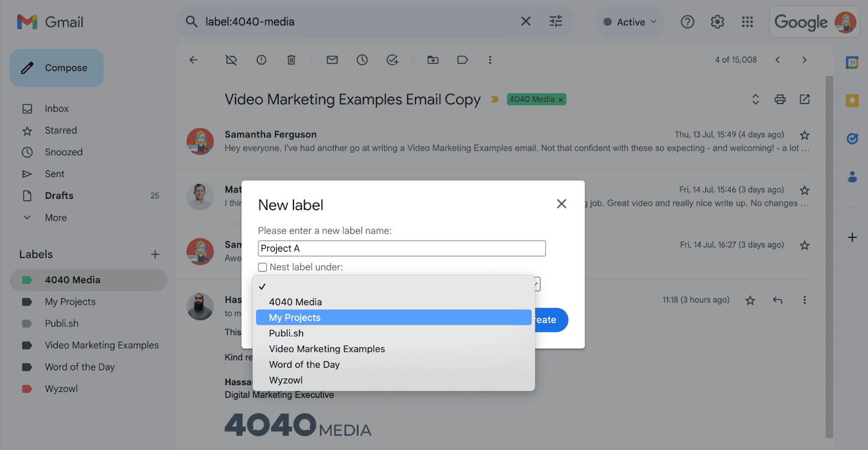Image resolution: width=868 pixels, height=450 pixels.
Task: Open the Google apps grid
Action: tap(747, 22)
